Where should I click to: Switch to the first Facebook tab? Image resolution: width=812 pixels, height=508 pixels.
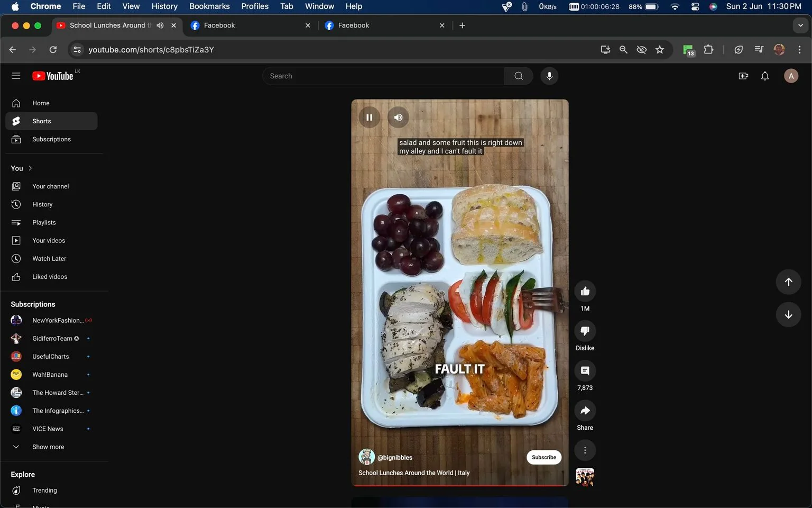click(x=250, y=25)
